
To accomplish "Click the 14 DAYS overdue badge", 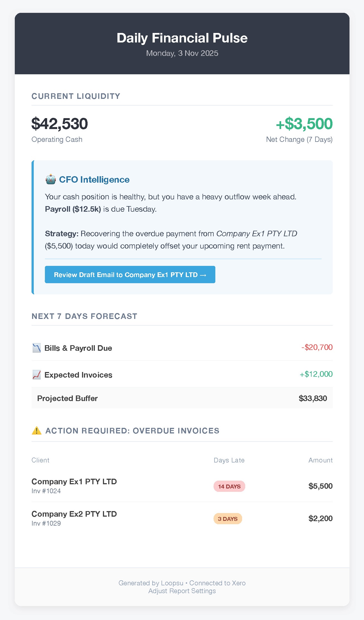I will (229, 486).
